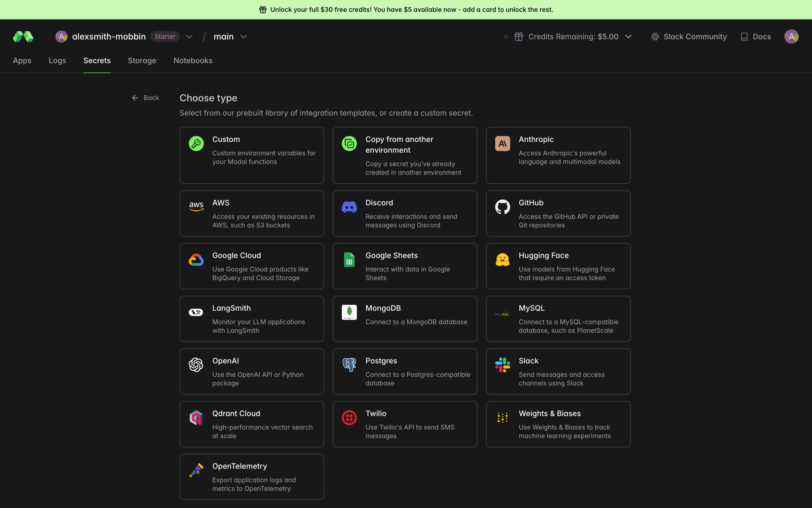Click the left arrow icon beside Back
This screenshot has height=508, width=812.
pyautogui.click(x=135, y=98)
